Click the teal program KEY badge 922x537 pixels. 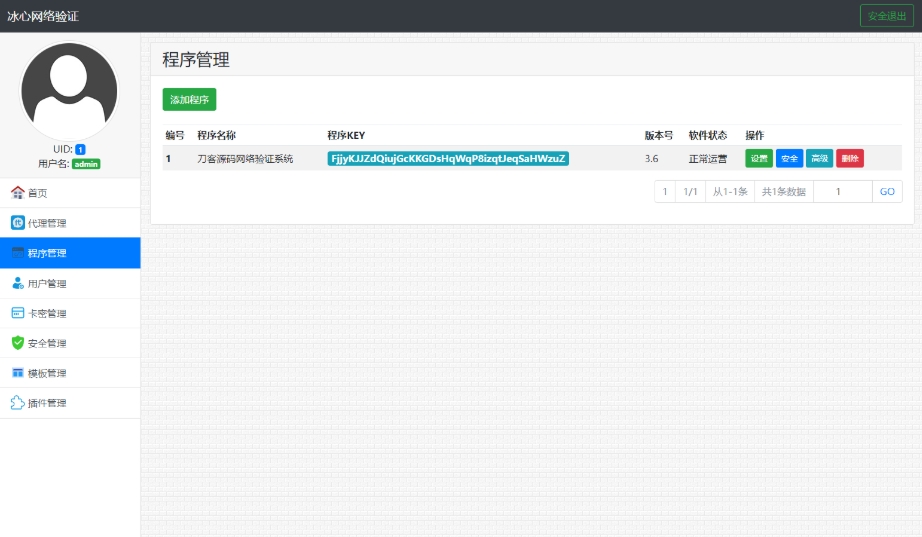[448, 158]
